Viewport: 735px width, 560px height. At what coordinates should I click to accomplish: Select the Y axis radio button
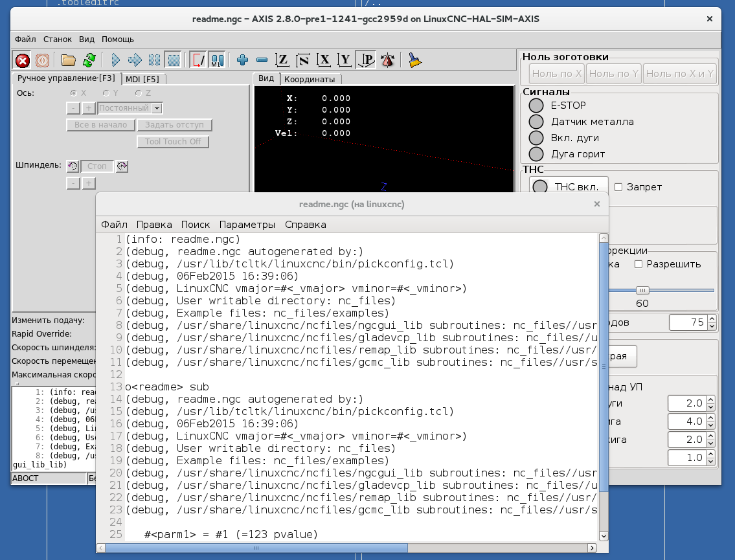(x=107, y=93)
